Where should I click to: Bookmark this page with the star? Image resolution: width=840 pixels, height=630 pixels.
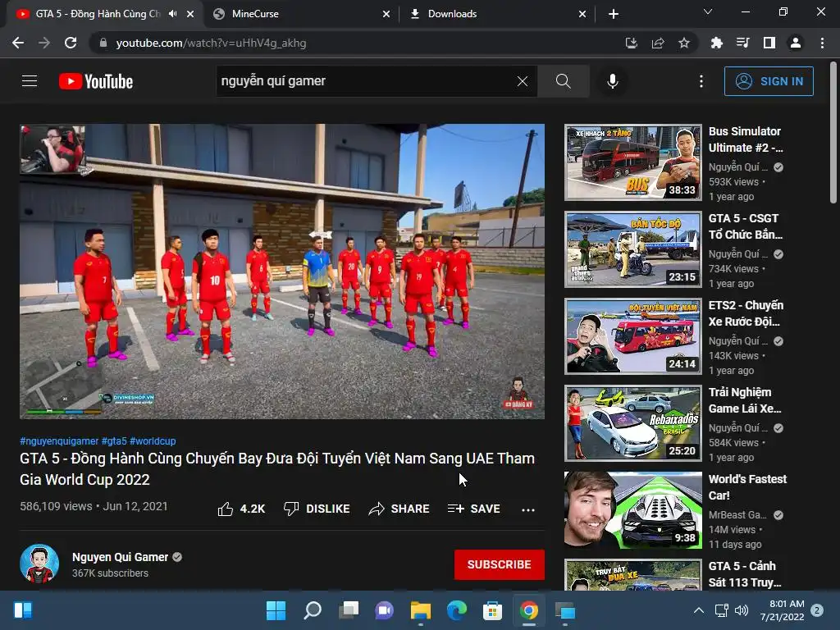[x=684, y=43]
